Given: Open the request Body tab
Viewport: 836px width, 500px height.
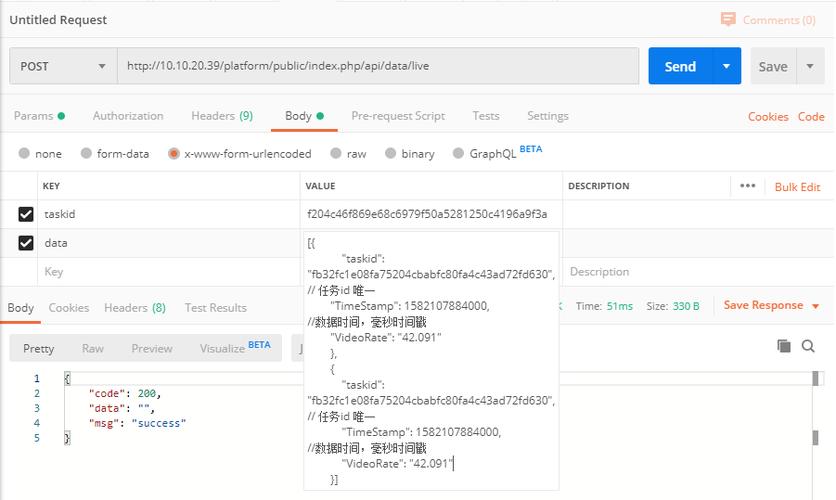Looking at the screenshot, I should point(304,116).
